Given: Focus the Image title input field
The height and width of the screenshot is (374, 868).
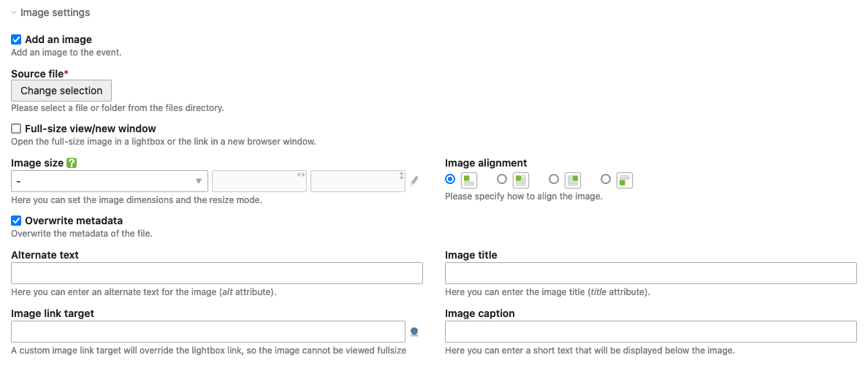Looking at the screenshot, I should (651, 273).
